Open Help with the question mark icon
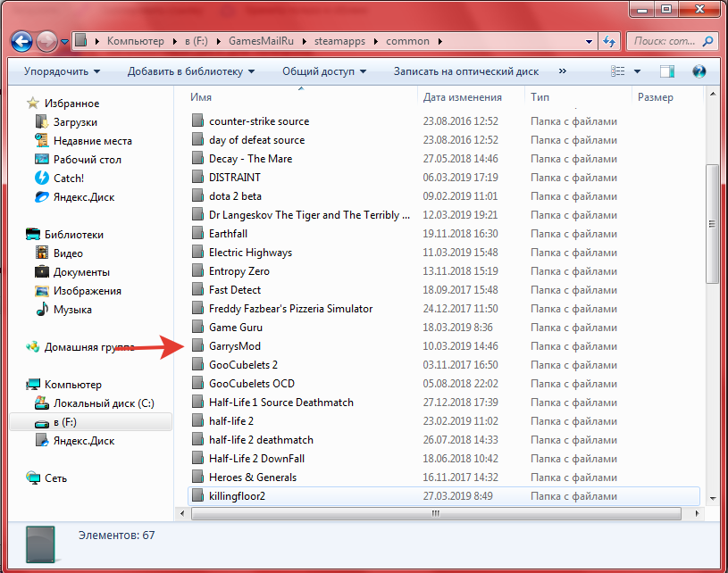 [x=699, y=71]
